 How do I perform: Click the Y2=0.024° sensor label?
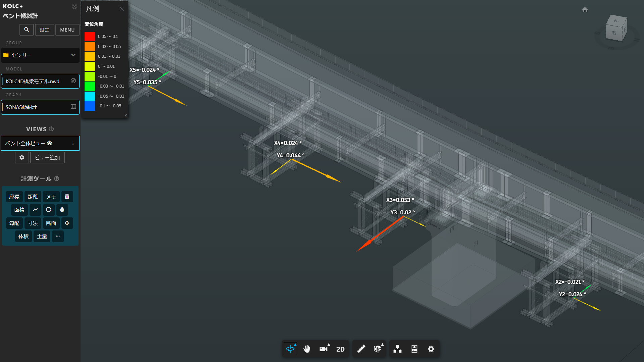(x=573, y=294)
